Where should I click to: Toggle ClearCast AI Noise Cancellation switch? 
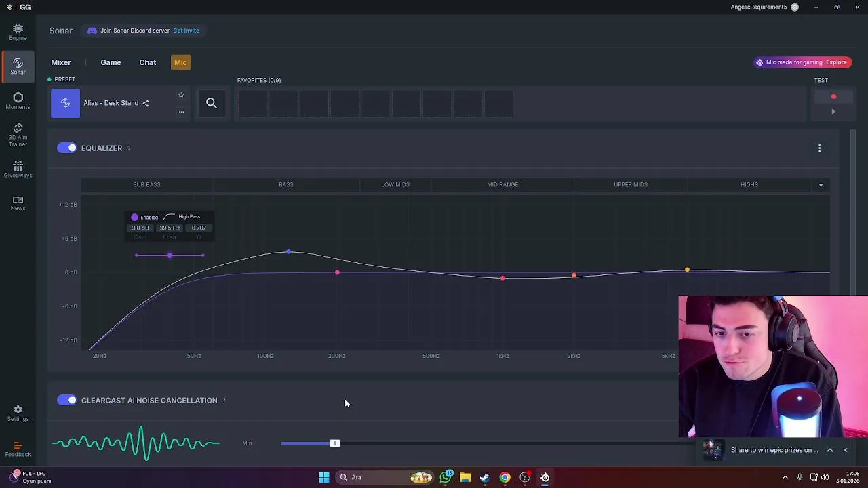pyautogui.click(x=66, y=400)
